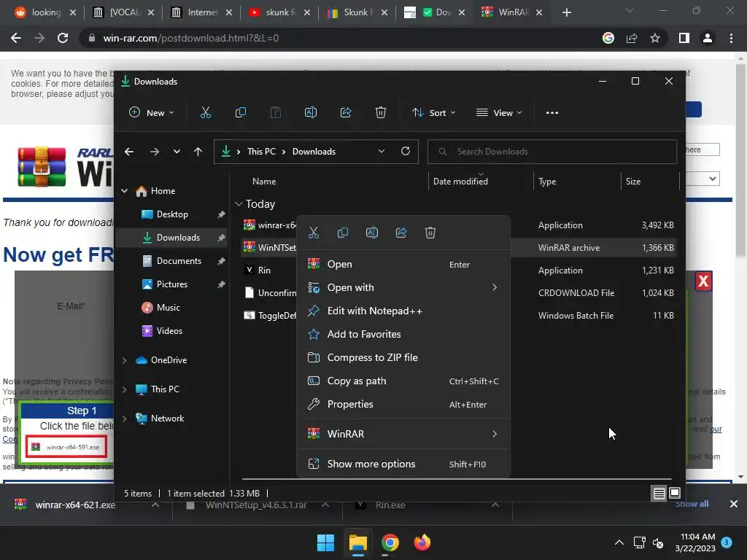Open the Sort dropdown
Screen dimensions: 747x560
click(x=434, y=113)
